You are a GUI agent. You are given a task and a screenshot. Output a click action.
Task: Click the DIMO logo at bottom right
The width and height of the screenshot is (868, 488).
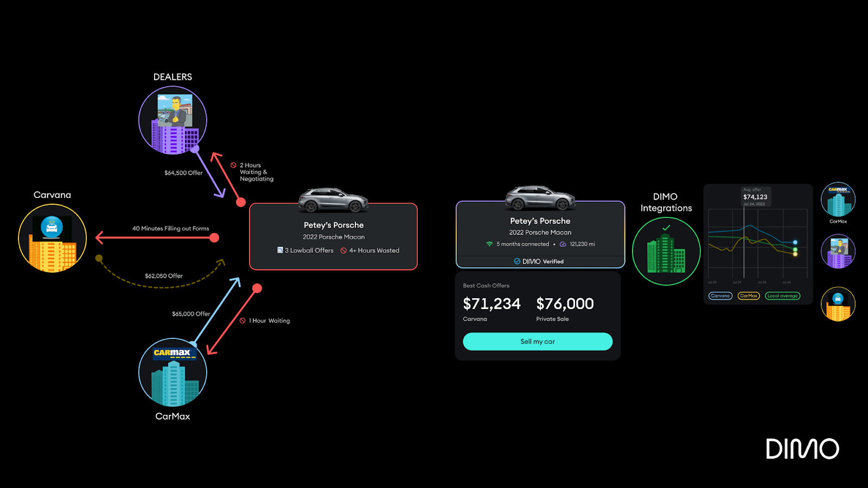click(x=802, y=448)
